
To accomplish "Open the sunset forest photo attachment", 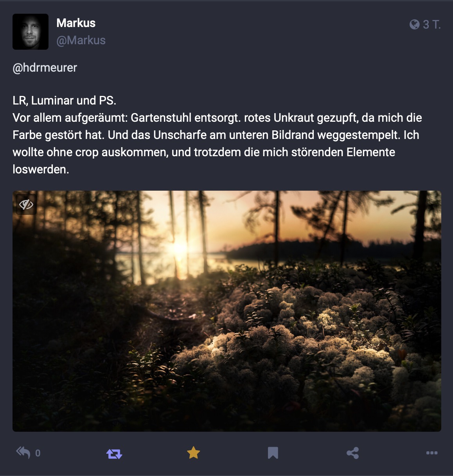I will 227,311.
